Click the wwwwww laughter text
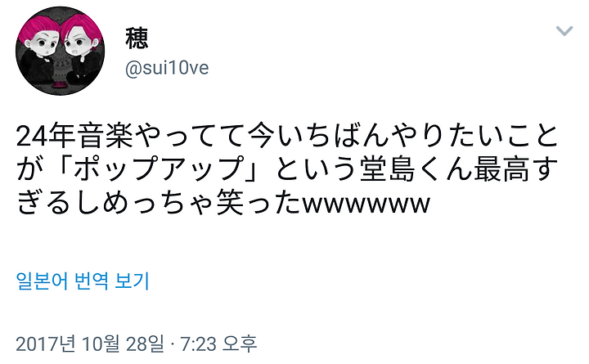The image size is (589, 364). pos(366,205)
